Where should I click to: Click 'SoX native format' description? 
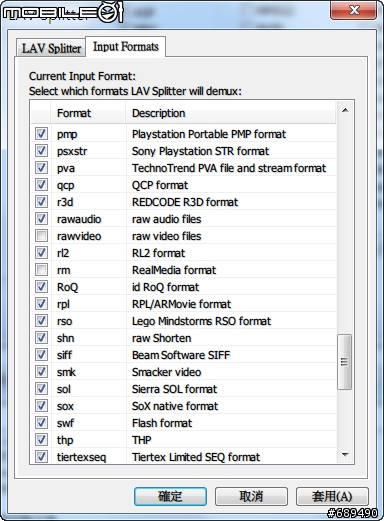click(175, 406)
